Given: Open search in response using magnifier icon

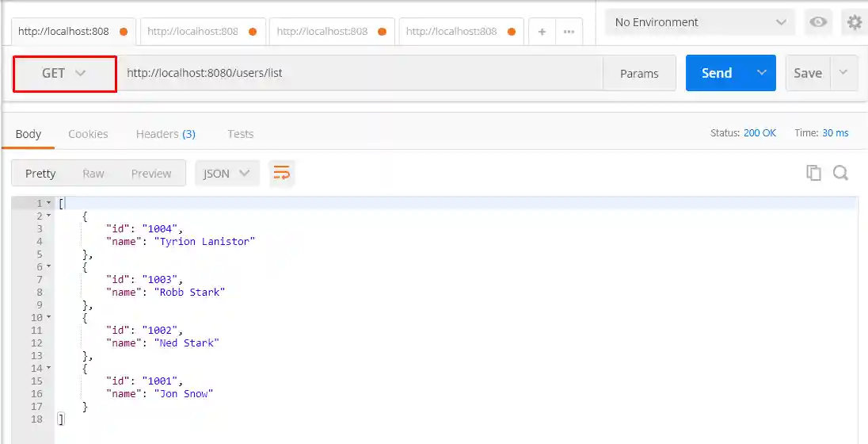Looking at the screenshot, I should 840,173.
